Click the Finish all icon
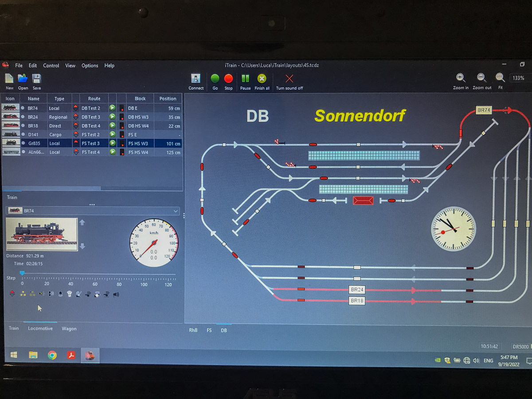This screenshot has height=399, width=532. point(262,79)
